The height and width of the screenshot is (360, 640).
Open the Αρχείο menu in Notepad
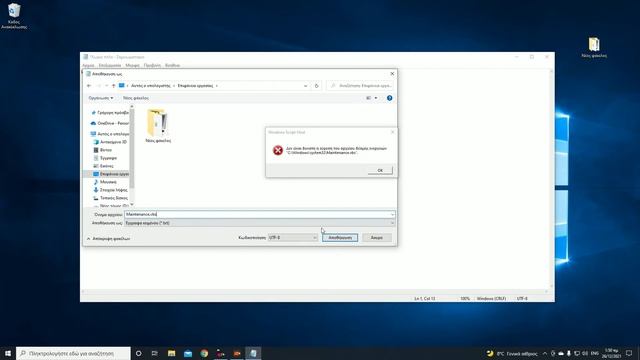88,65
